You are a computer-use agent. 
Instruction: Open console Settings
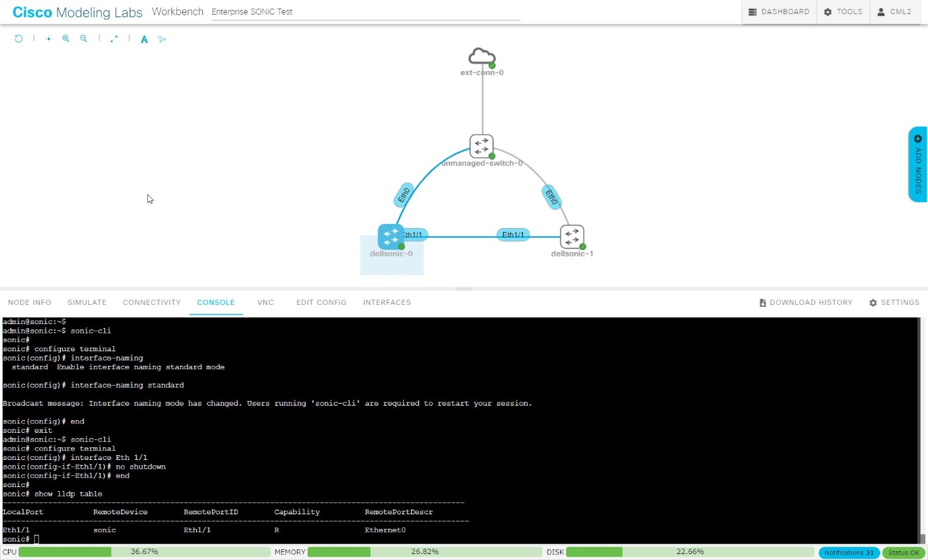894,302
